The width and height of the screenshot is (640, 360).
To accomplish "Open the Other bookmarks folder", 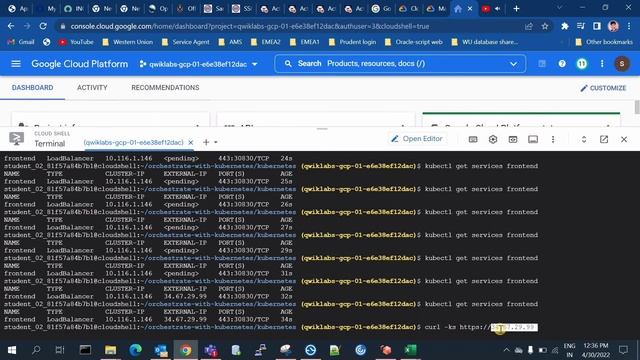I will click(604, 42).
